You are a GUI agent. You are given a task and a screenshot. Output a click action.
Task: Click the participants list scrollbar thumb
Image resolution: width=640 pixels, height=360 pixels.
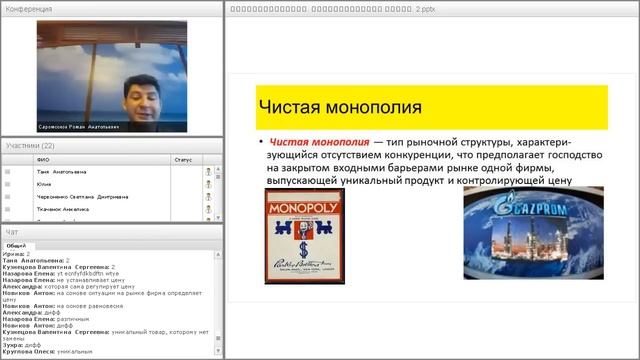[x=218, y=177]
